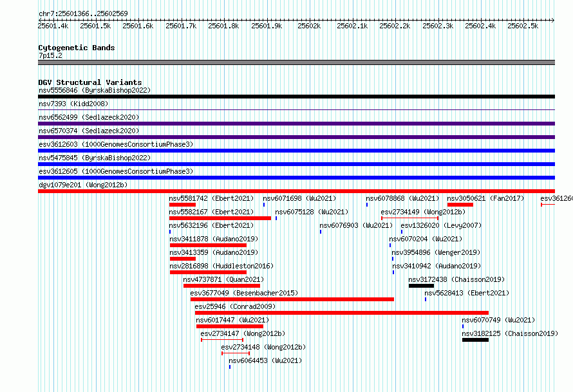Image resolution: width=573 pixels, height=392 pixels.
Task: Click nsv3050621 (Fan2017) label
Action: (x=485, y=198)
